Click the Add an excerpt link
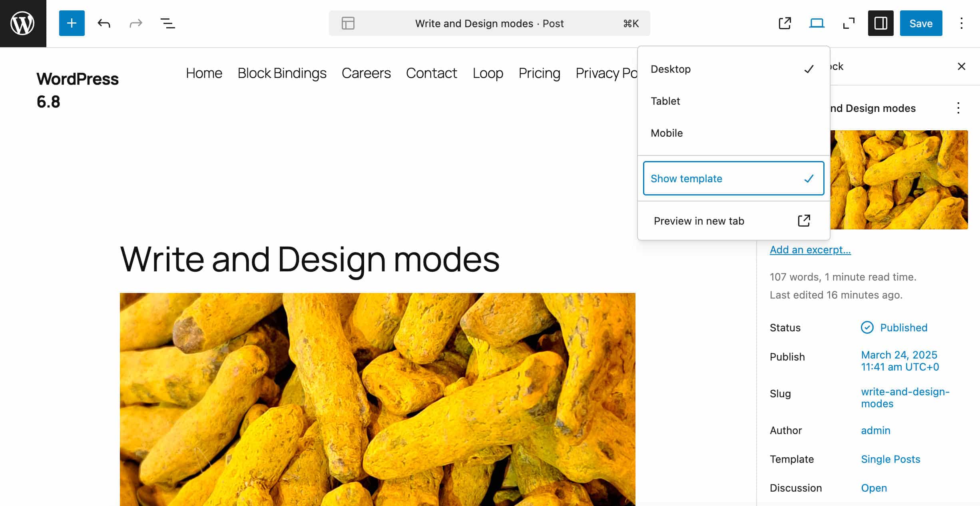Viewport: 980px width, 506px height. pyautogui.click(x=810, y=249)
